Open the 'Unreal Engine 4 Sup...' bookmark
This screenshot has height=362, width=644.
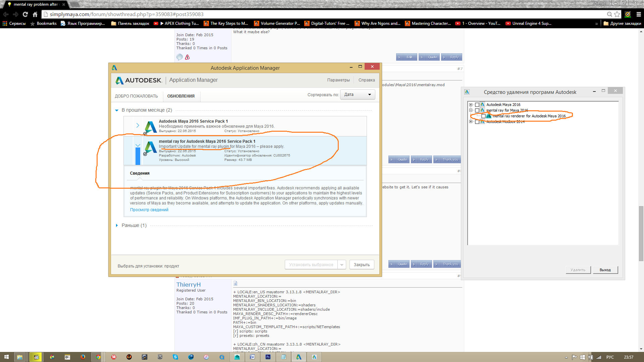click(528, 23)
